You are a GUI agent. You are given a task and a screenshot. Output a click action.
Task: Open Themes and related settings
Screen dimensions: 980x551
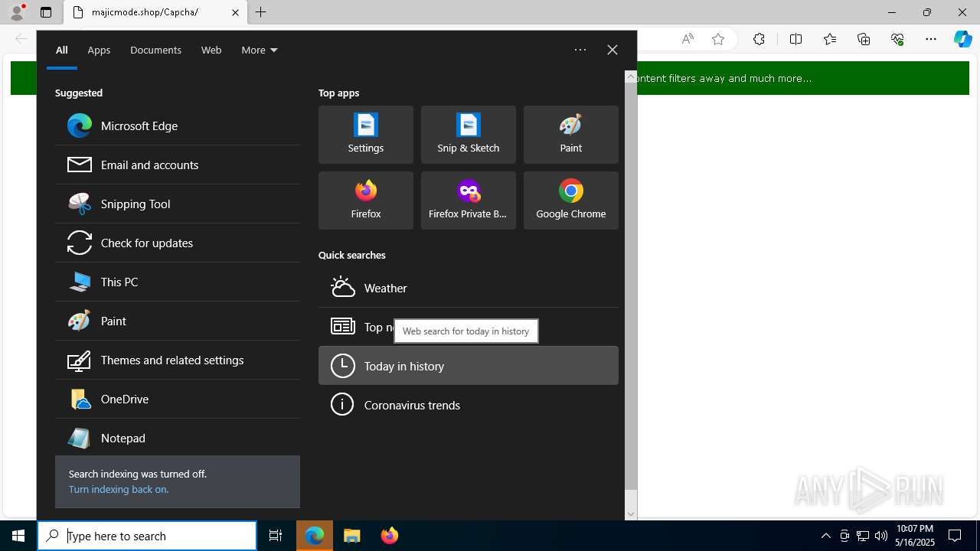178,360
